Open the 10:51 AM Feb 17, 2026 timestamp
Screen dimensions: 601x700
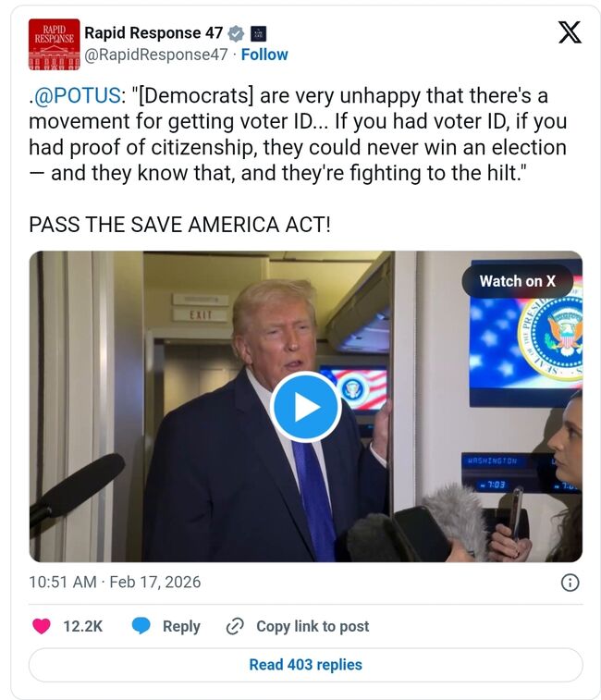pos(115,583)
